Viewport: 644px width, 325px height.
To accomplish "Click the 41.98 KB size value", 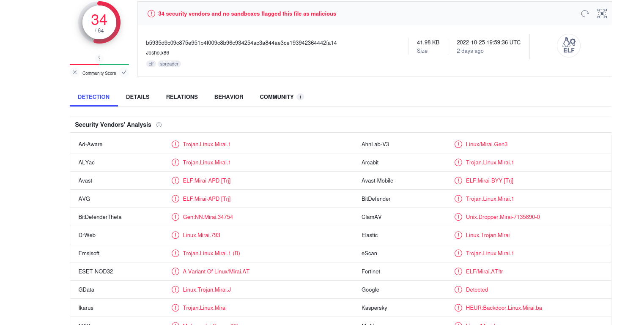I will [x=428, y=42].
